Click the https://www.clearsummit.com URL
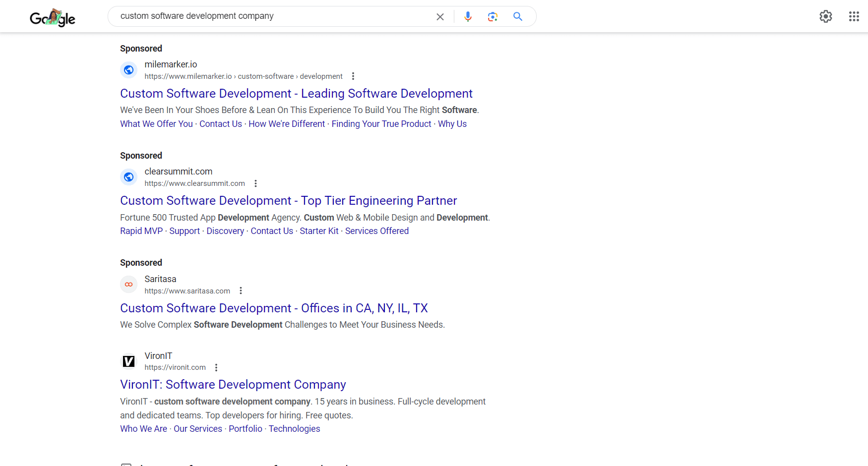 point(194,183)
